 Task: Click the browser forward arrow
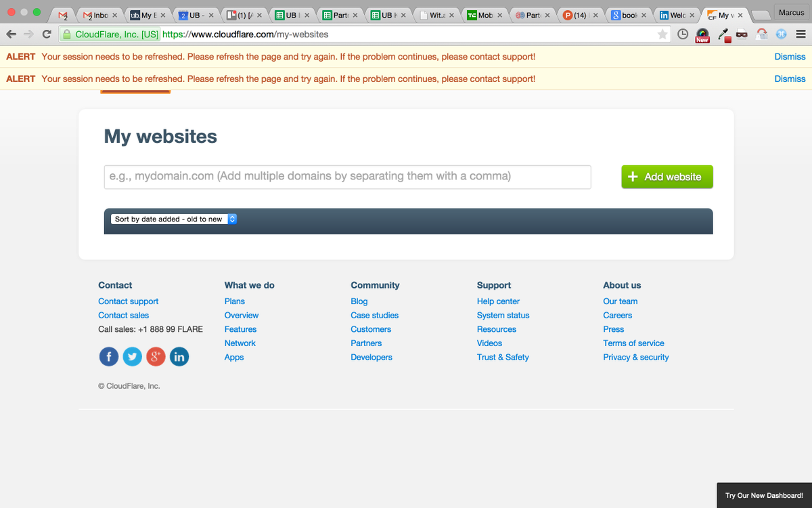pyautogui.click(x=28, y=34)
